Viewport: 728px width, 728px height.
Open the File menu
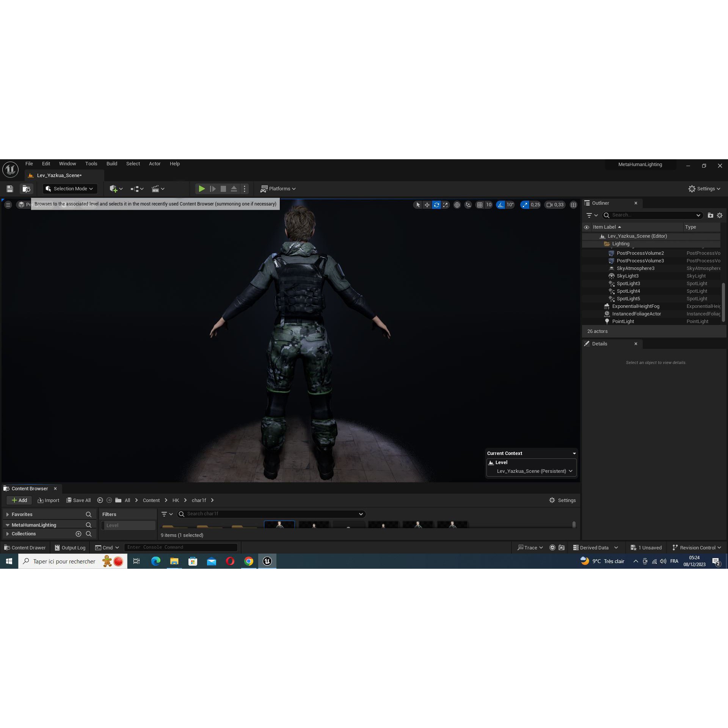click(29, 164)
